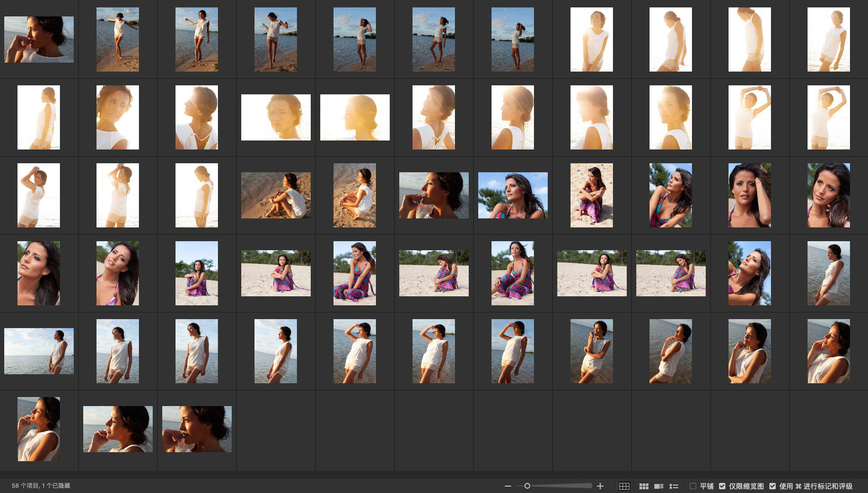868x493 pixels.
Task: Open the last thumbnail in the bottom row
Action: 197,429
